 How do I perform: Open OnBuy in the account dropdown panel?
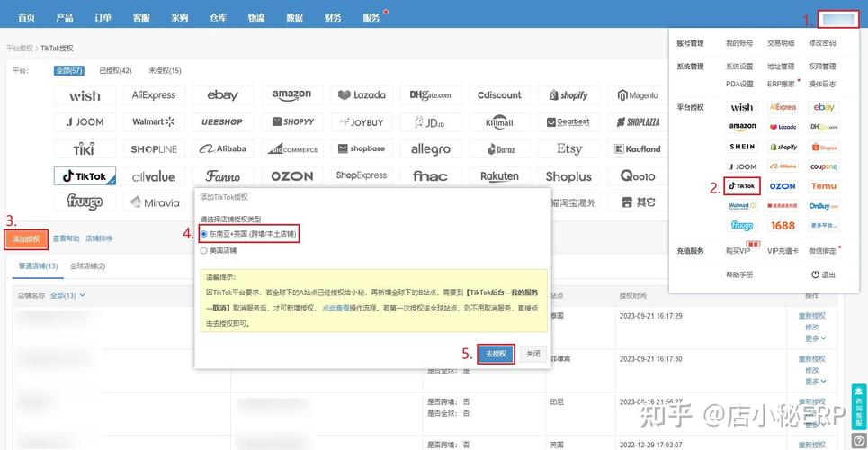tap(824, 205)
